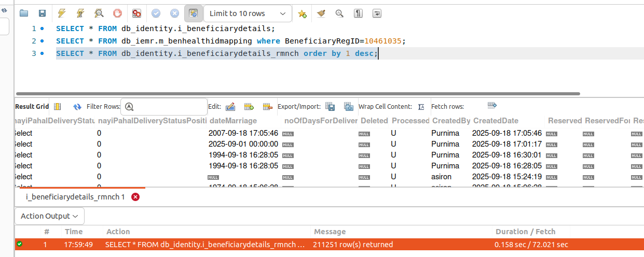The height and width of the screenshot is (257, 644).
Task: Run Explain on current statement
Action: click(99, 13)
